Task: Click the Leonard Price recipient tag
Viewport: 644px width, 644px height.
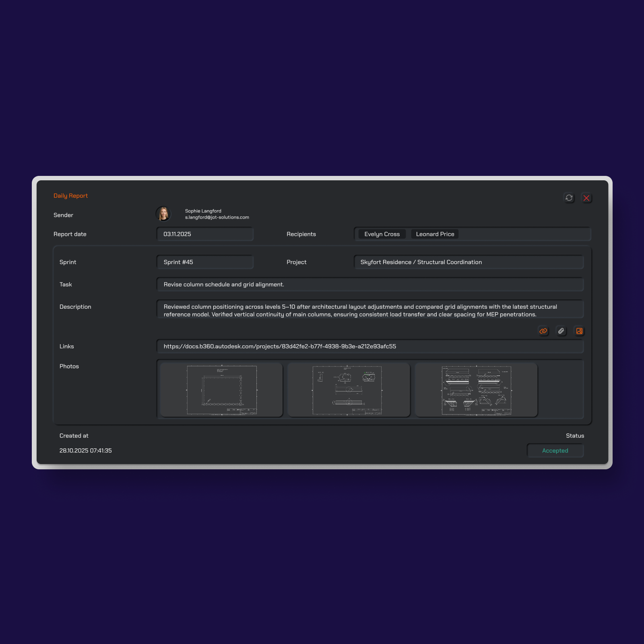Action: point(435,234)
